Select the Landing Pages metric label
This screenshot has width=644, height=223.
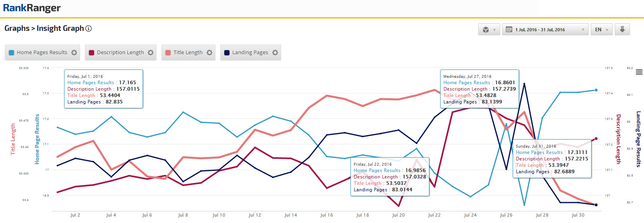click(x=250, y=53)
